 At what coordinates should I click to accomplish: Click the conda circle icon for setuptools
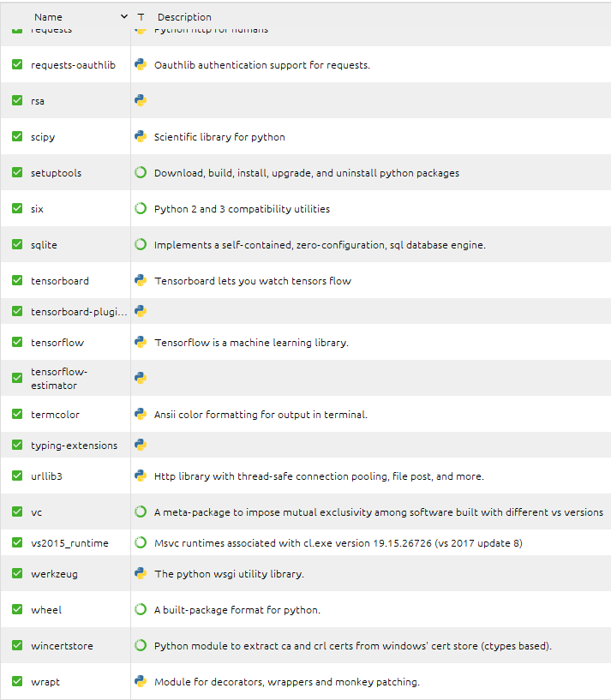click(x=141, y=172)
